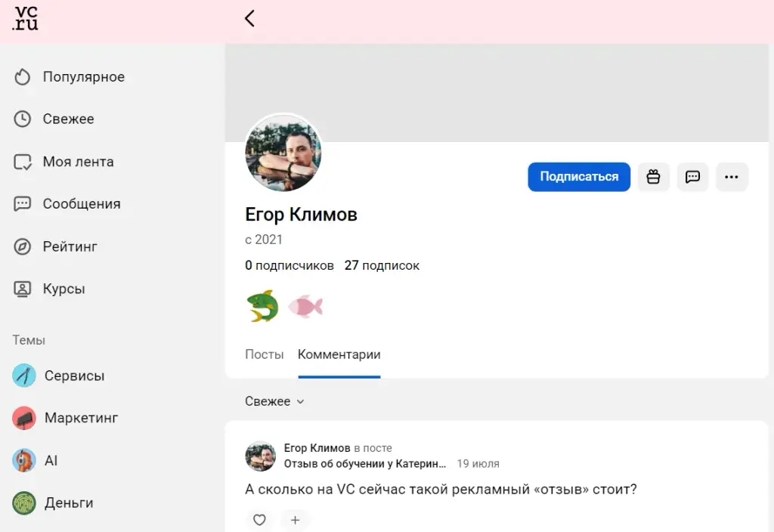
Task: Click the Деньги fingerprint topic icon
Action: pyautogui.click(x=24, y=503)
